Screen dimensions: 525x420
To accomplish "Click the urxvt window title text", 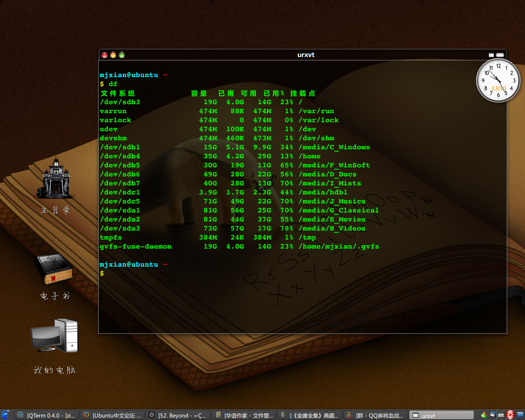I will coord(306,55).
